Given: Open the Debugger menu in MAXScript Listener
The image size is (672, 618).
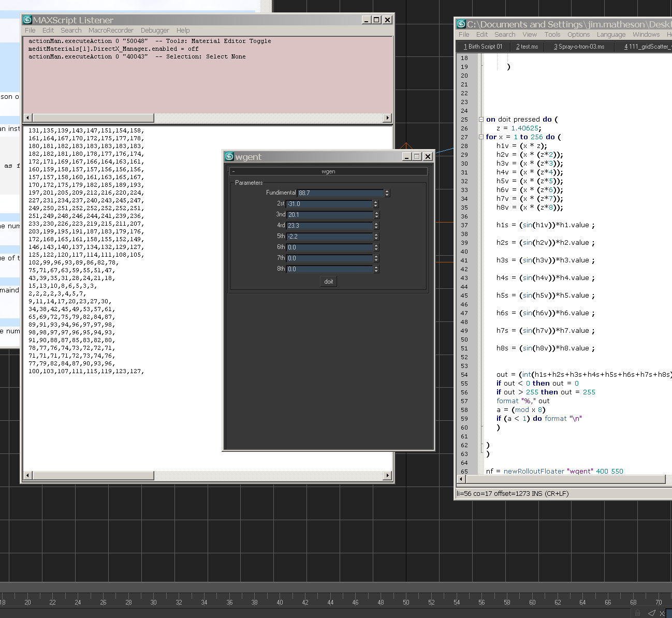Looking at the screenshot, I should pos(155,31).
